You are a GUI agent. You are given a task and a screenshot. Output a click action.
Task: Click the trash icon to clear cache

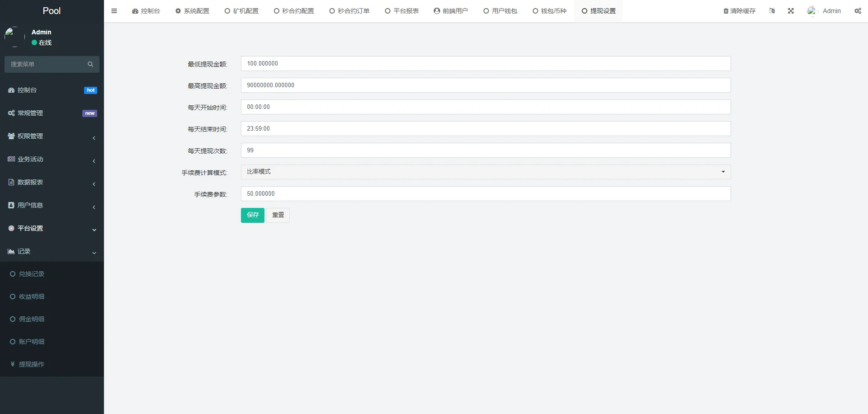click(x=726, y=11)
